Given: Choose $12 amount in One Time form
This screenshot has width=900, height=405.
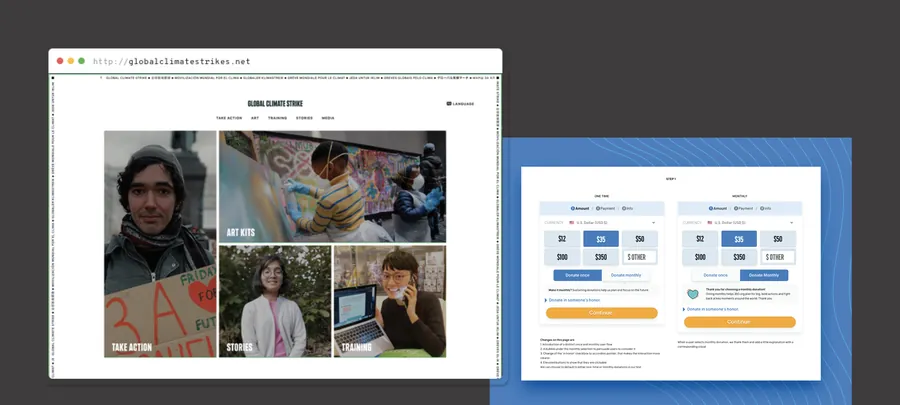Looking at the screenshot, I should [x=562, y=239].
